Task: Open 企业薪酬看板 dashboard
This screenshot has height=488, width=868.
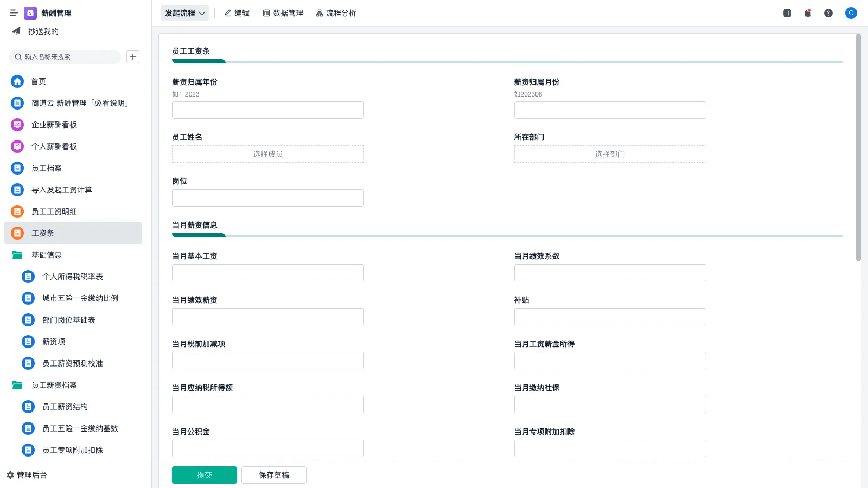Action: click(x=54, y=125)
